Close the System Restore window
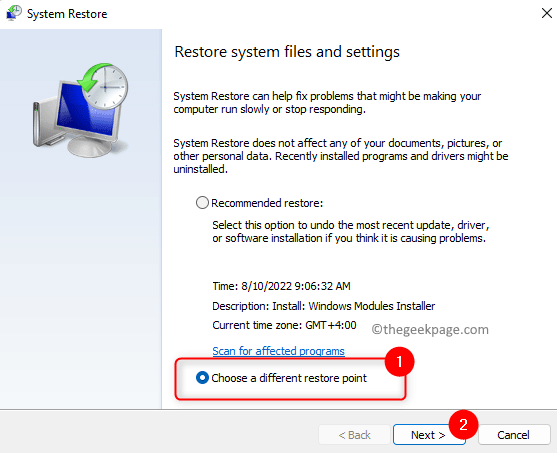The height and width of the screenshot is (453, 557). point(547,13)
